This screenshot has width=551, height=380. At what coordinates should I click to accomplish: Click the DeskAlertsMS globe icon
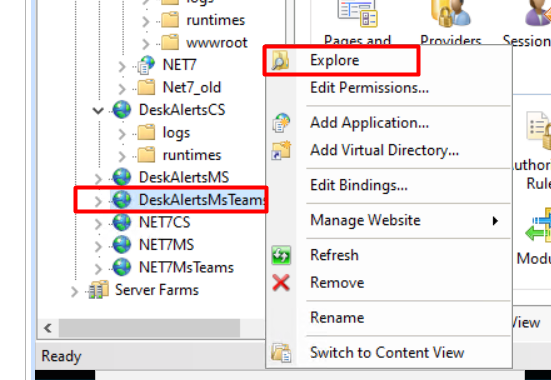pyautogui.click(x=122, y=177)
